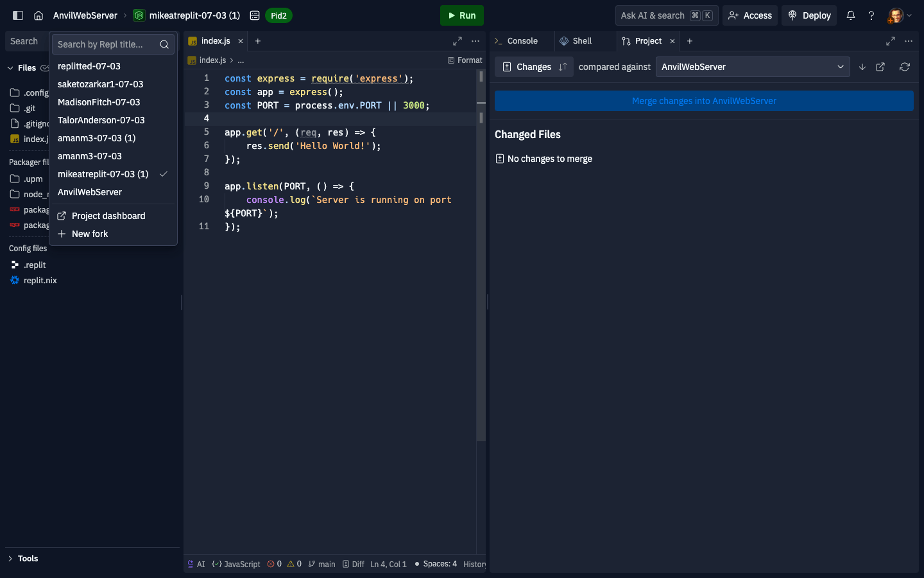Open notifications bell
Screen dimensions: 924x578
(x=851, y=15)
